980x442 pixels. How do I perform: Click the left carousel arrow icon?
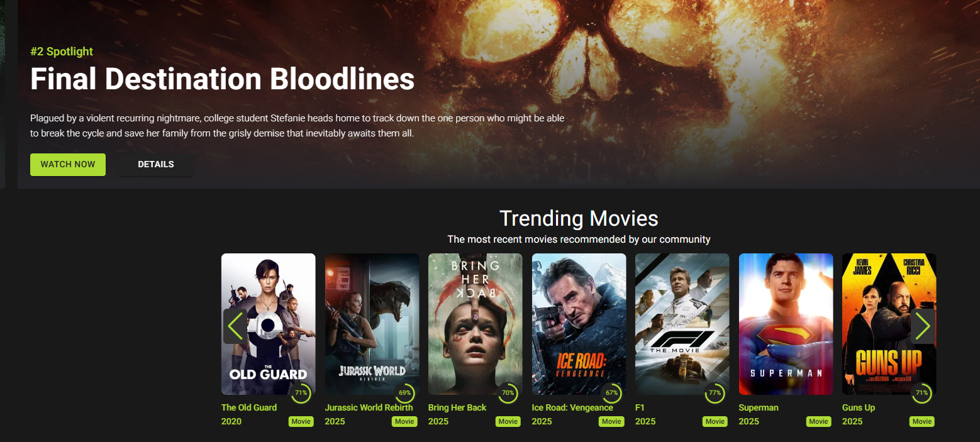[235, 326]
